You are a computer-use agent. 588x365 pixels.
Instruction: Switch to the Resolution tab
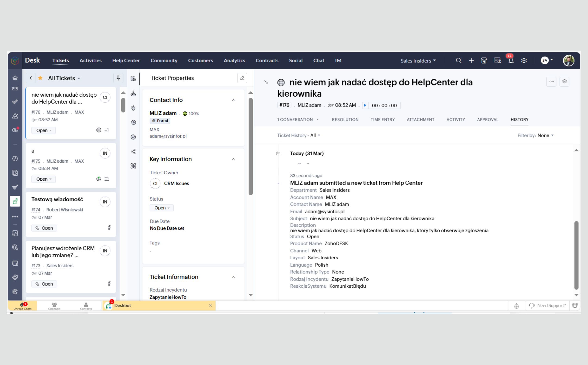tap(345, 120)
